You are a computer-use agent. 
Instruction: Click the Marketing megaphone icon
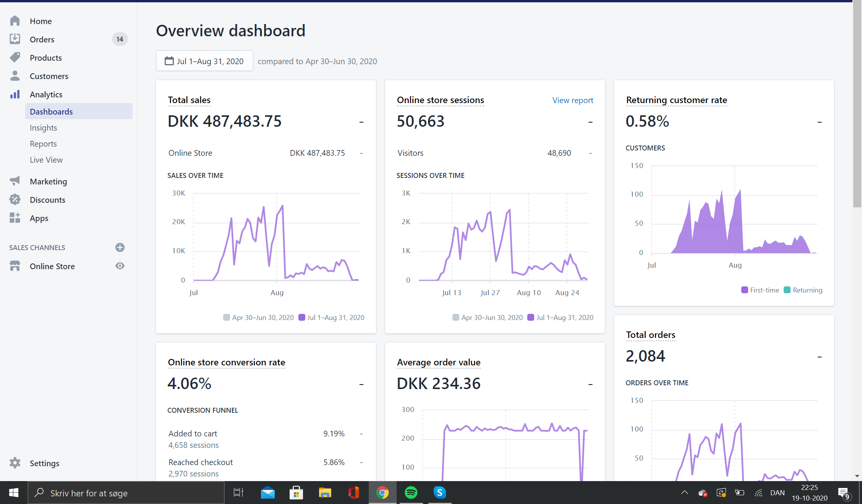(15, 181)
